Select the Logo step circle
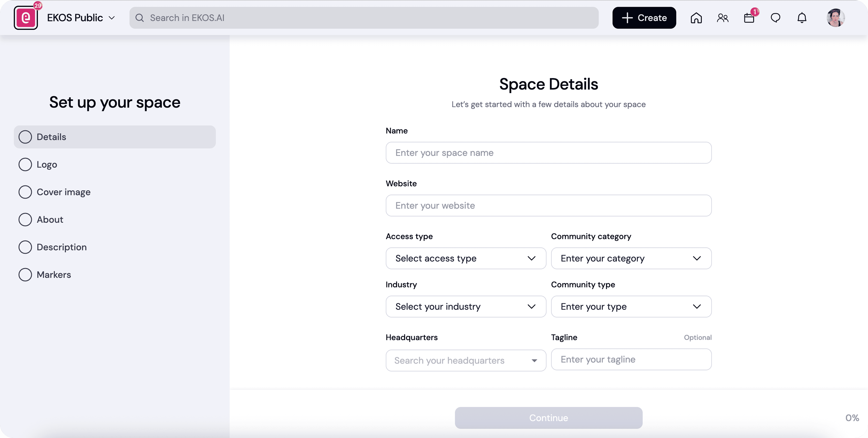Viewport: 868px width, 438px height. tap(25, 164)
